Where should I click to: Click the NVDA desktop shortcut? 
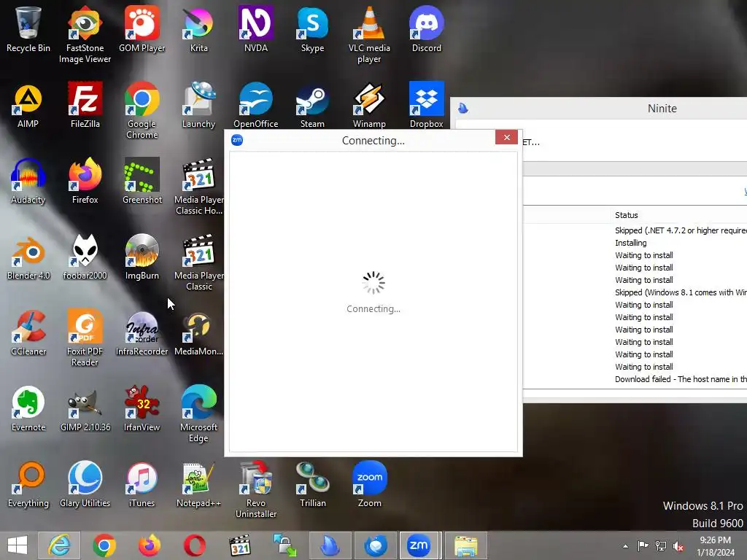tap(256, 29)
